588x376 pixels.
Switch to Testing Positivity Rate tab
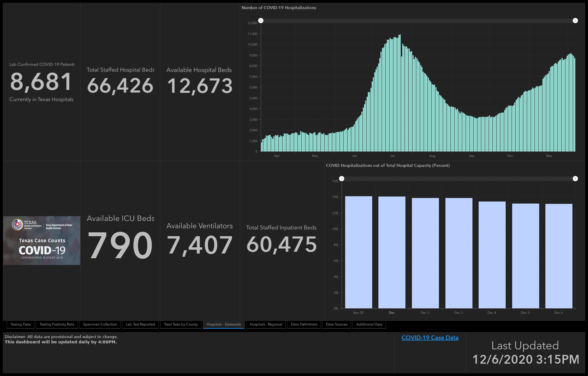point(57,324)
